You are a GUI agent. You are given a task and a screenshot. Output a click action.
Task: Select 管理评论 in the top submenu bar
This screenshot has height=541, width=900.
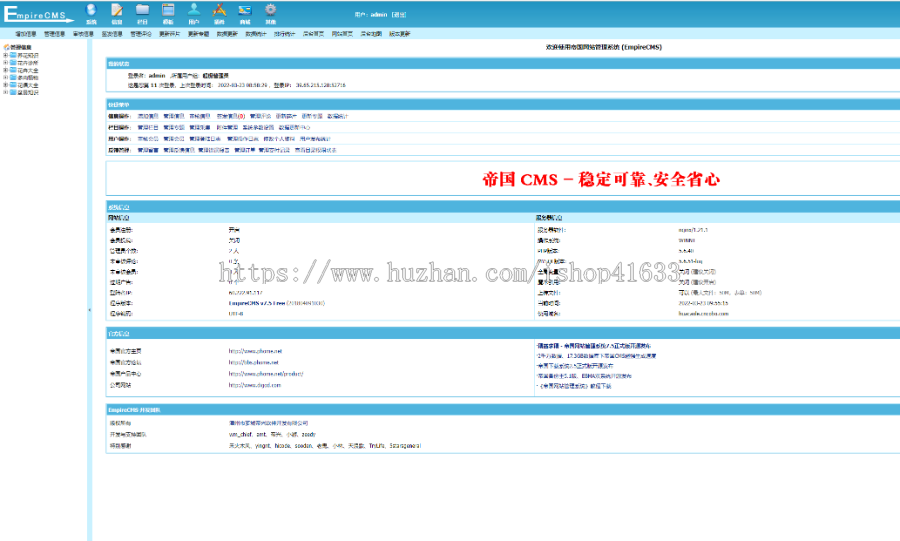coord(141,34)
